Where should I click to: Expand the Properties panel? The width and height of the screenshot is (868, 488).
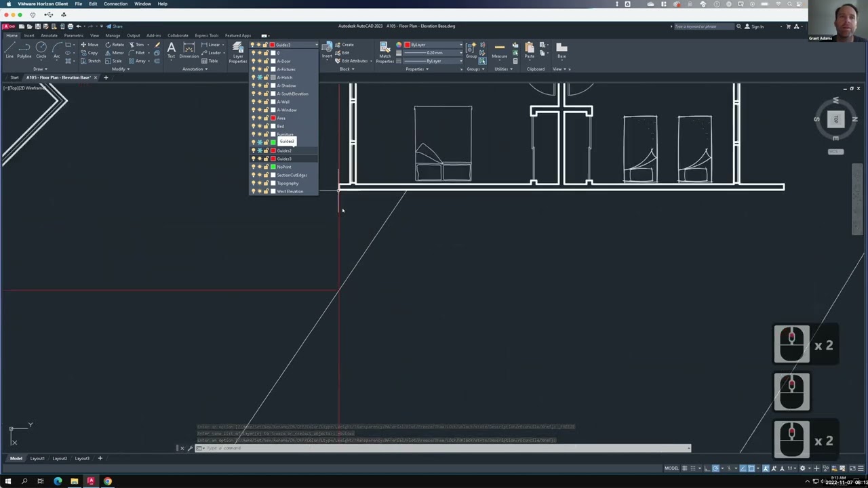click(x=416, y=69)
